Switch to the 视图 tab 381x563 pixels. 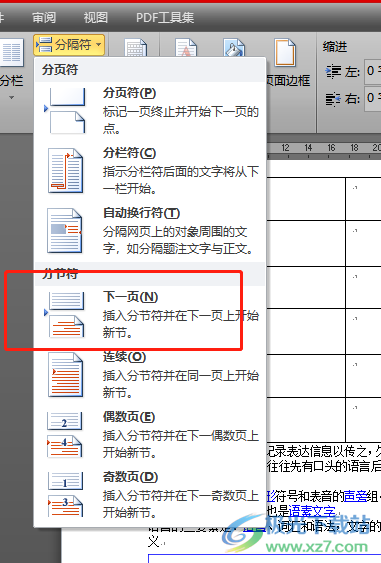pos(96,17)
